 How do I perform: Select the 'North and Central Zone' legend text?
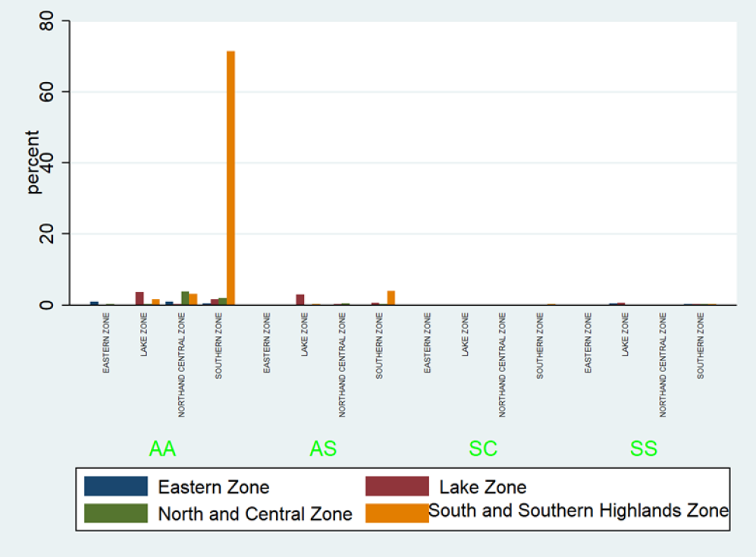point(255,514)
